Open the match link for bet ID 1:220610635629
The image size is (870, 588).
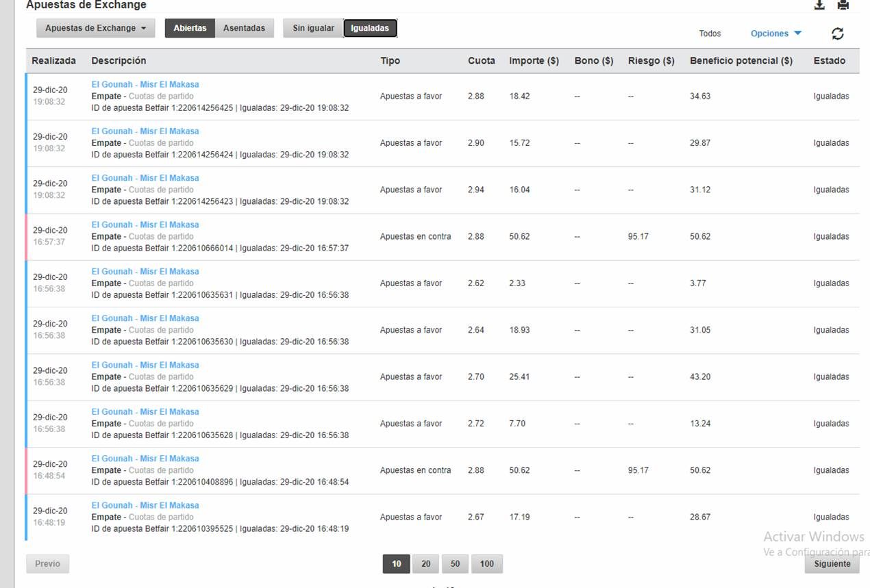145,365
